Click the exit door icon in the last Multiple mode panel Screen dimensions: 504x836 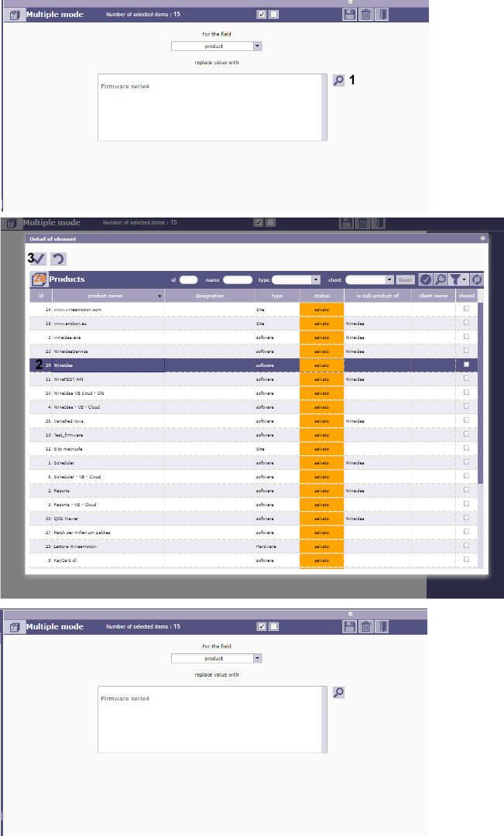tap(382, 626)
